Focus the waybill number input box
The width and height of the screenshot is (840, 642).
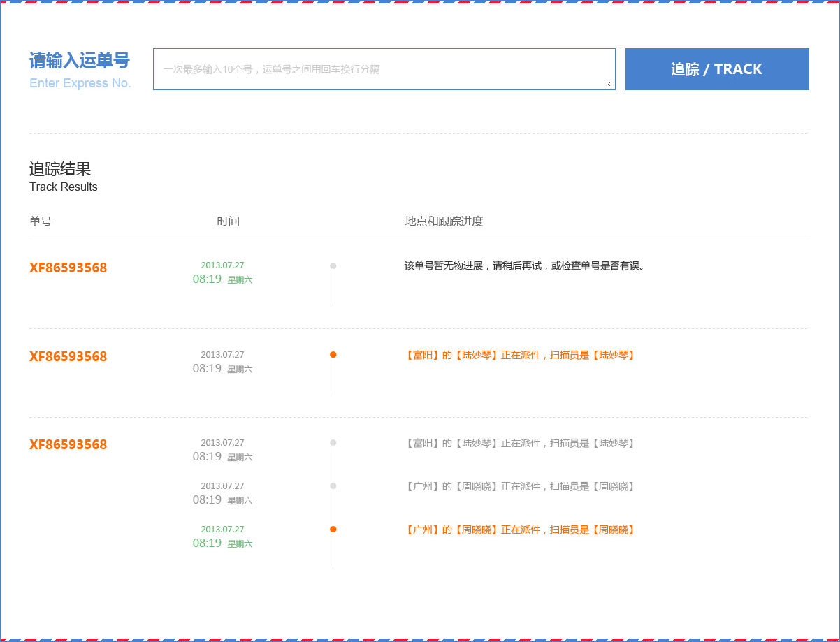[383, 69]
